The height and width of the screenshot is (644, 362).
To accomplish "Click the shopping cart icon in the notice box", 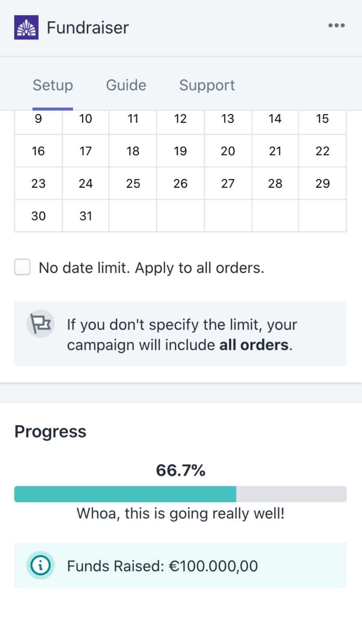I will [x=40, y=324].
